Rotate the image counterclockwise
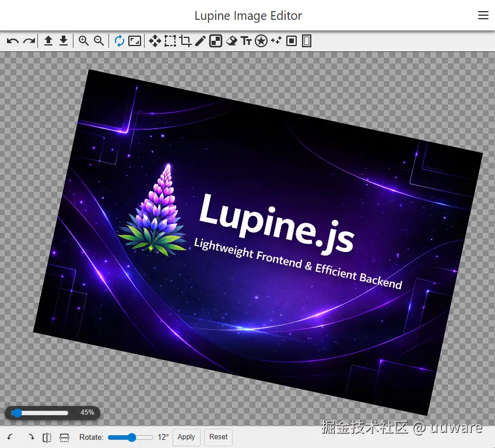 click(x=9, y=437)
